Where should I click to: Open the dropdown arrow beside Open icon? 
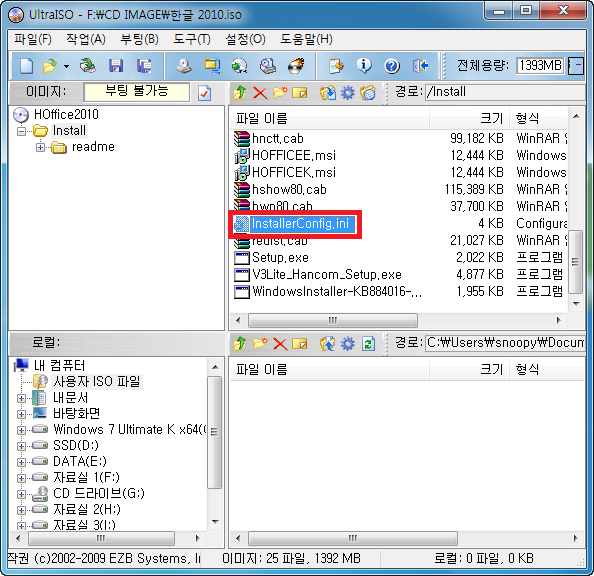tap(66, 66)
